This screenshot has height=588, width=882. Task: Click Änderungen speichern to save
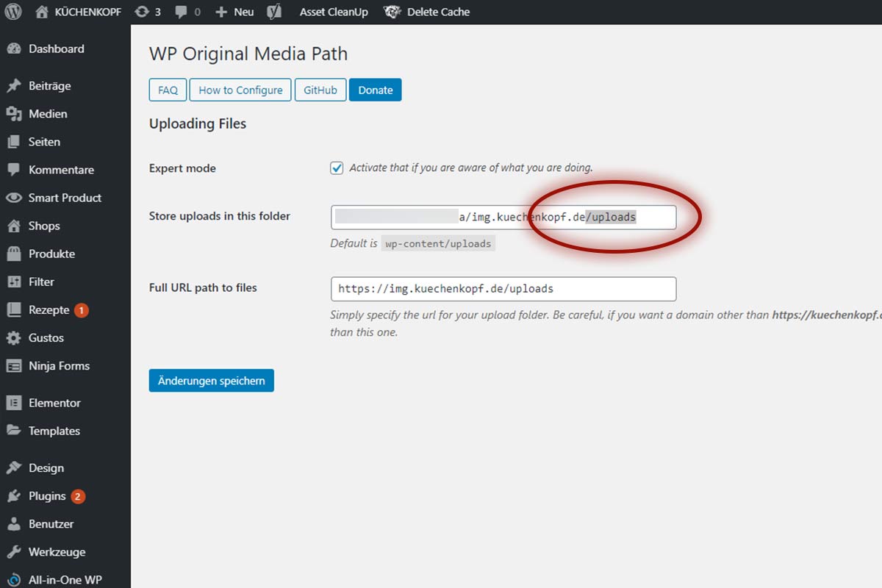212,381
